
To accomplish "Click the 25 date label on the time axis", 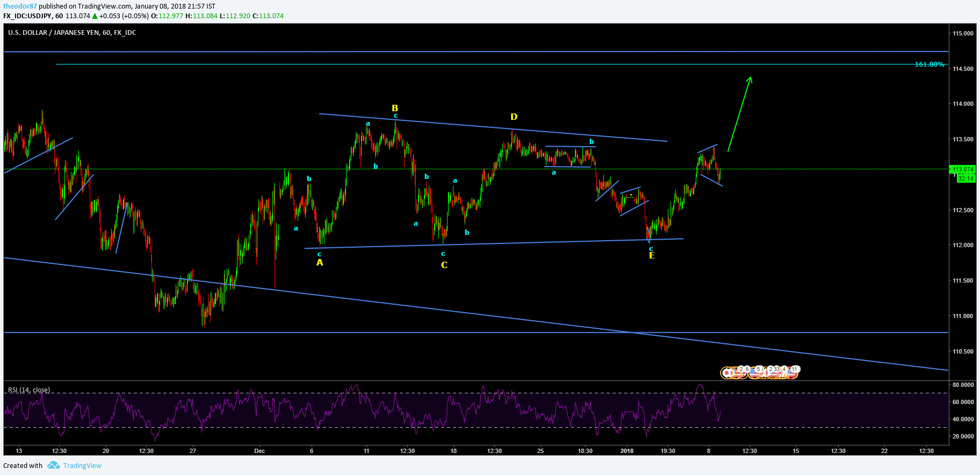I will click(541, 451).
